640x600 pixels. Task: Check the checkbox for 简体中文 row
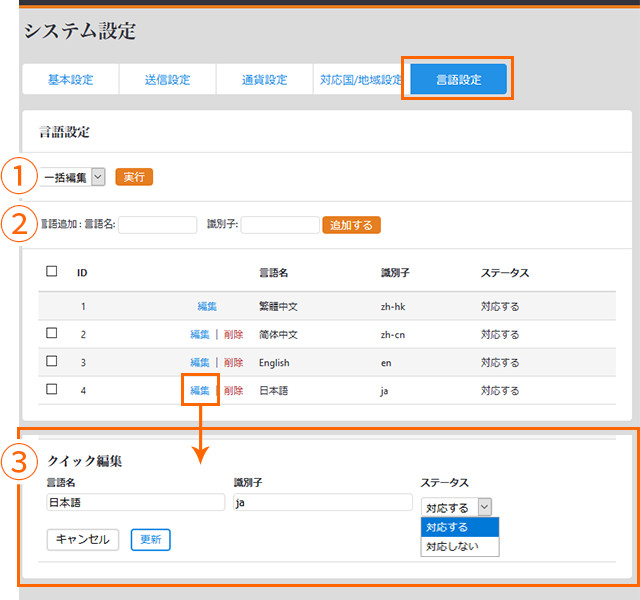point(52,333)
